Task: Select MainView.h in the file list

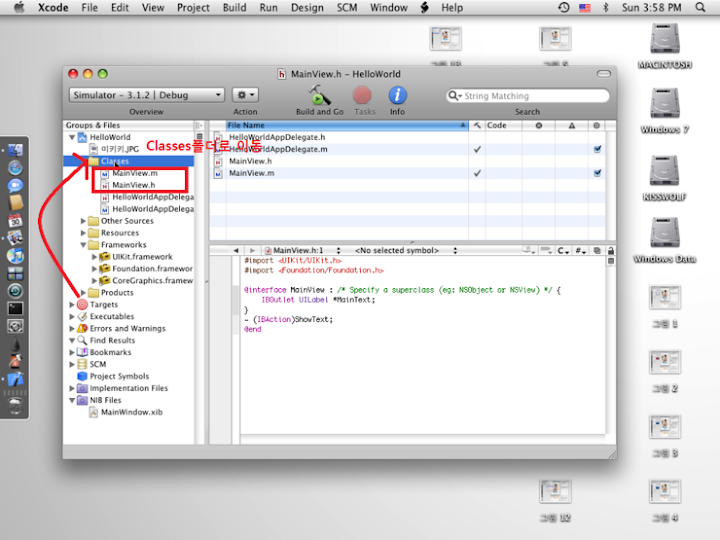Action: (250, 161)
